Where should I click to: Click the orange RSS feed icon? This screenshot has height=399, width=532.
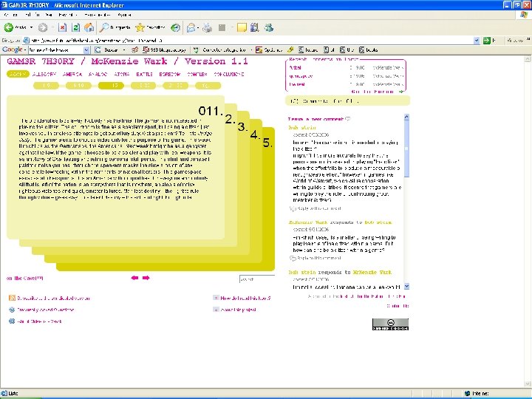click(x=12, y=298)
